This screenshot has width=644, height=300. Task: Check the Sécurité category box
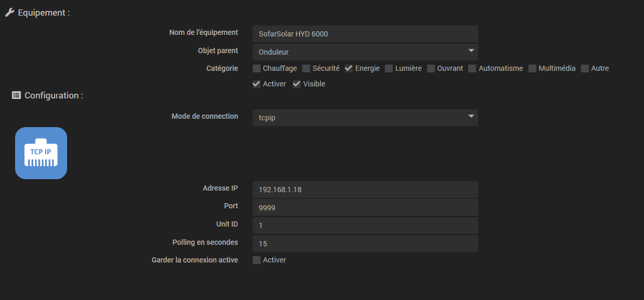click(306, 68)
